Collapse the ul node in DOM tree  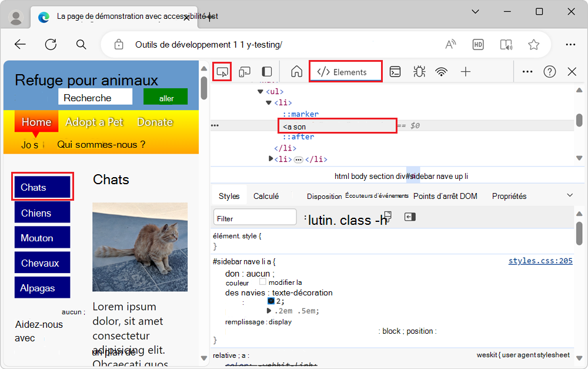click(260, 91)
